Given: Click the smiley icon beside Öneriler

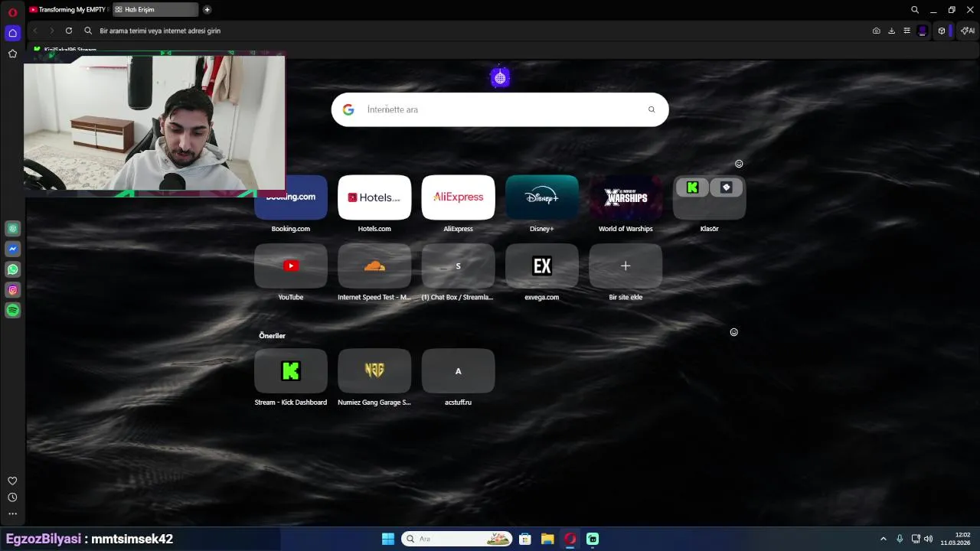Looking at the screenshot, I should tap(733, 332).
